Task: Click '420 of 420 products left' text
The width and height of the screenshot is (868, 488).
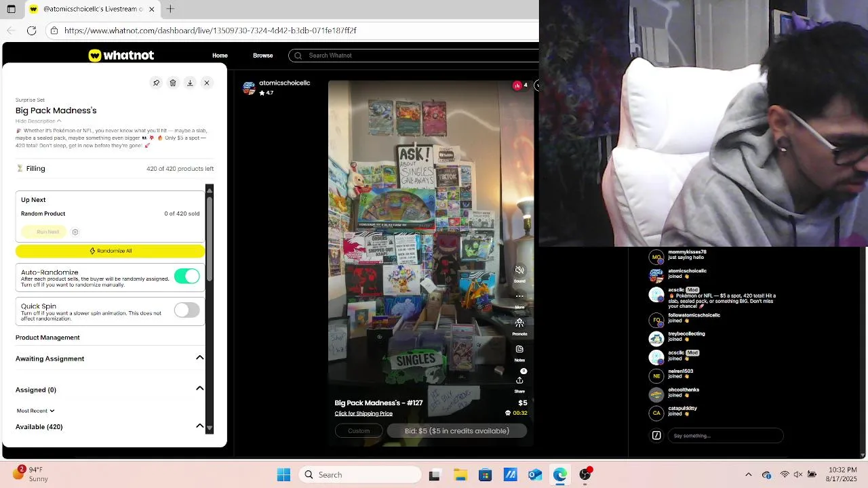Action: point(180,169)
